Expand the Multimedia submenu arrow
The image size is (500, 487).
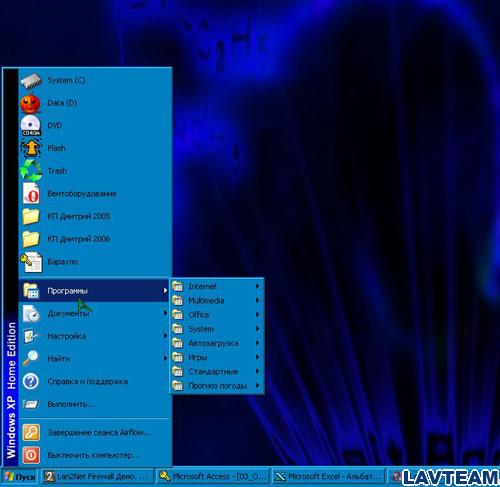258,300
